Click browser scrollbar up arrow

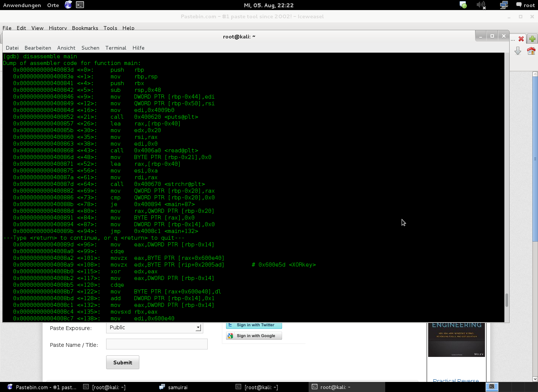click(535, 74)
